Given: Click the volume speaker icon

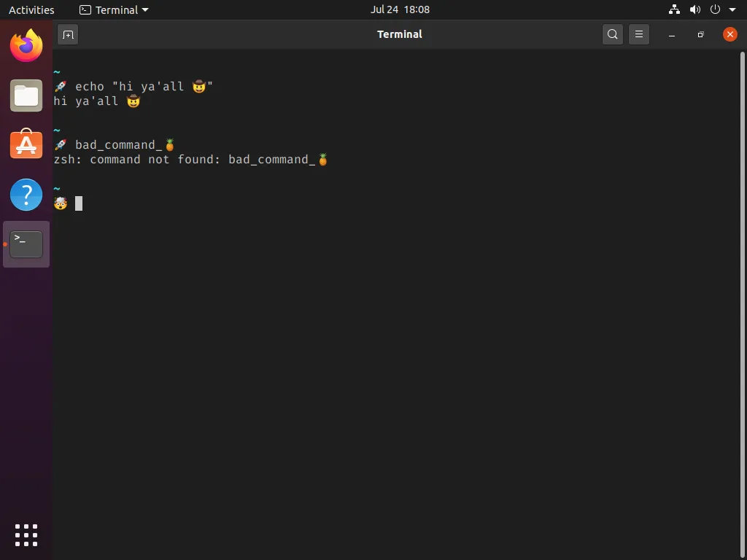Looking at the screenshot, I should (x=694, y=10).
